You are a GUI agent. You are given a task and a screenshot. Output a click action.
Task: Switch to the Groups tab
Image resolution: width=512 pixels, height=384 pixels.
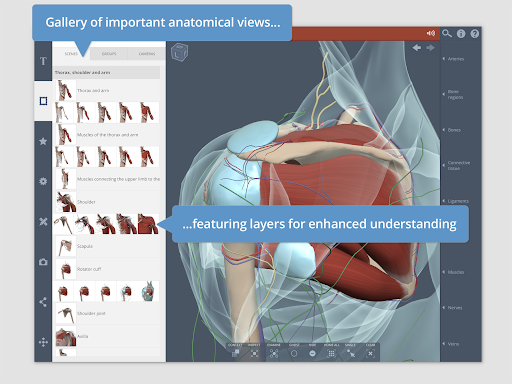(x=109, y=54)
